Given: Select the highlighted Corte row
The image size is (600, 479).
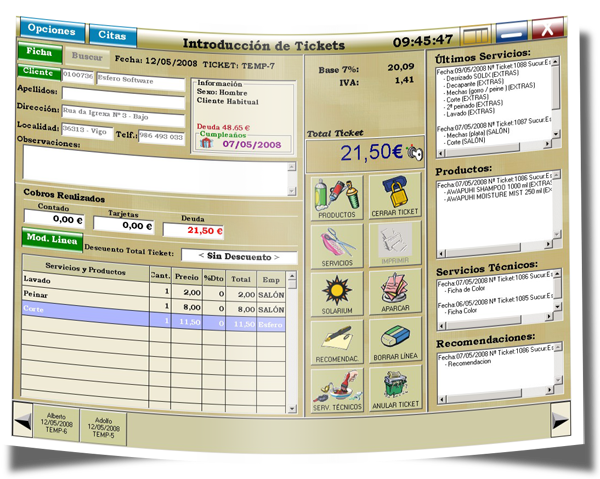Looking at the screenshot, I should coord(154,316).
